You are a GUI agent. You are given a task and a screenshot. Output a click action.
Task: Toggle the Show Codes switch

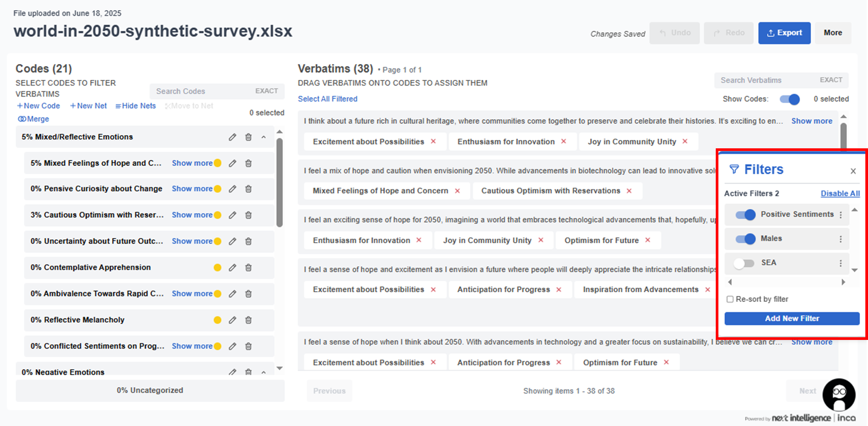(789, 99)
